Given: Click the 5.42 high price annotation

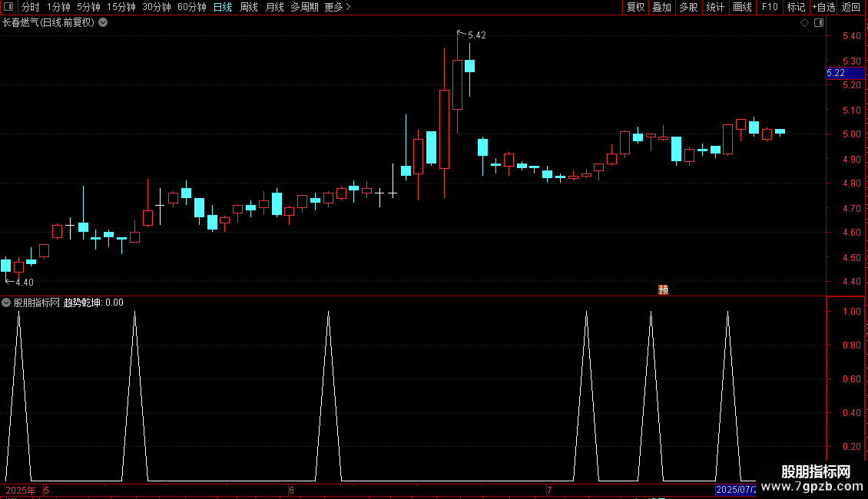Looking at the screenshot, I should coord(476,35).
